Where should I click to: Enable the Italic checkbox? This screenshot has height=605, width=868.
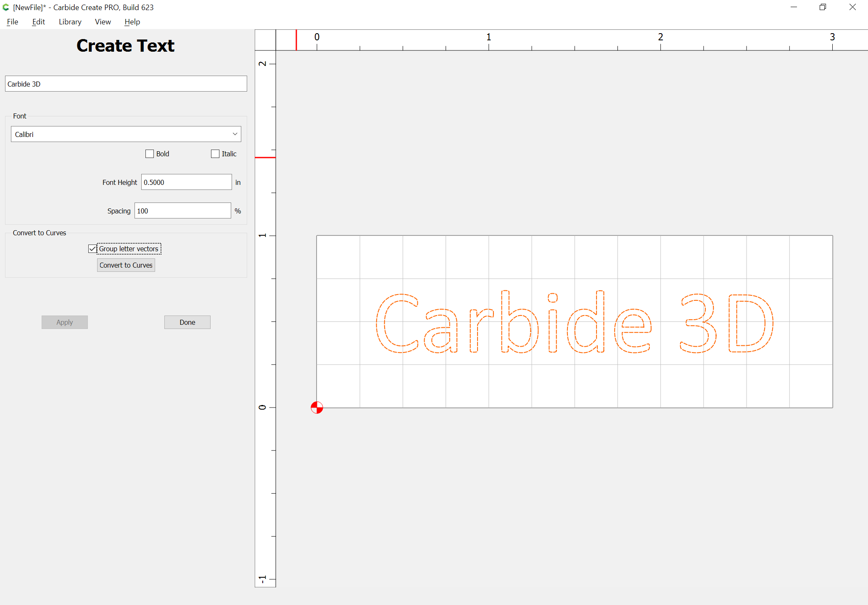[x=215, y=153]
